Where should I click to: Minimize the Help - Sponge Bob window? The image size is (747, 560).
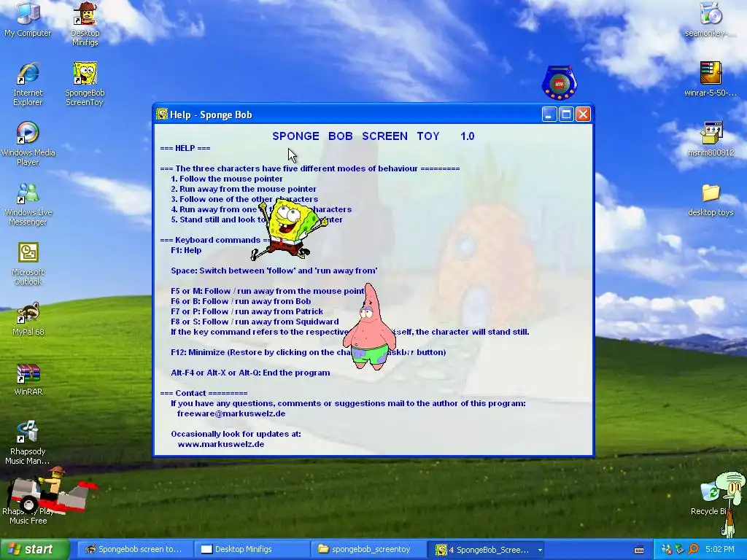(x=549, y=114)
